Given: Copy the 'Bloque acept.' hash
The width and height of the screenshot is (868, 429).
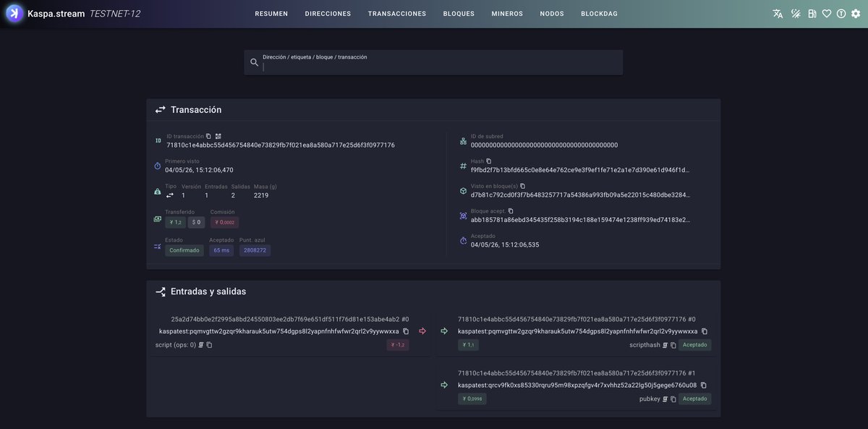Looking at the screenshot, I should [511, 211].
